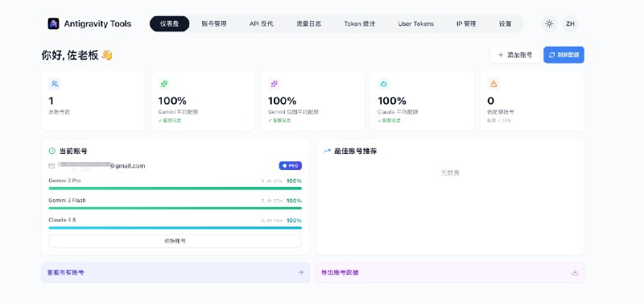Click the 低配额账号 label
This screenshot has height=303, width=644.
tap(501, 112)
